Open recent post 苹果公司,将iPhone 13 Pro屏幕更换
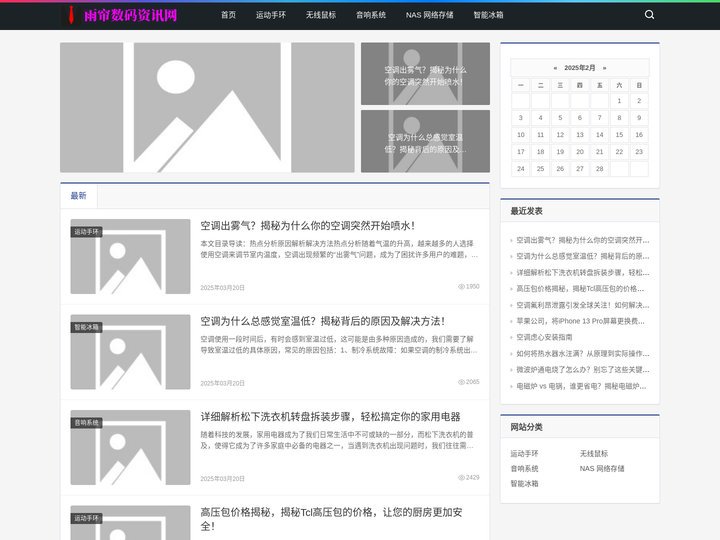Viewport: 720px width, 540px height. click(x=580, y=321)
